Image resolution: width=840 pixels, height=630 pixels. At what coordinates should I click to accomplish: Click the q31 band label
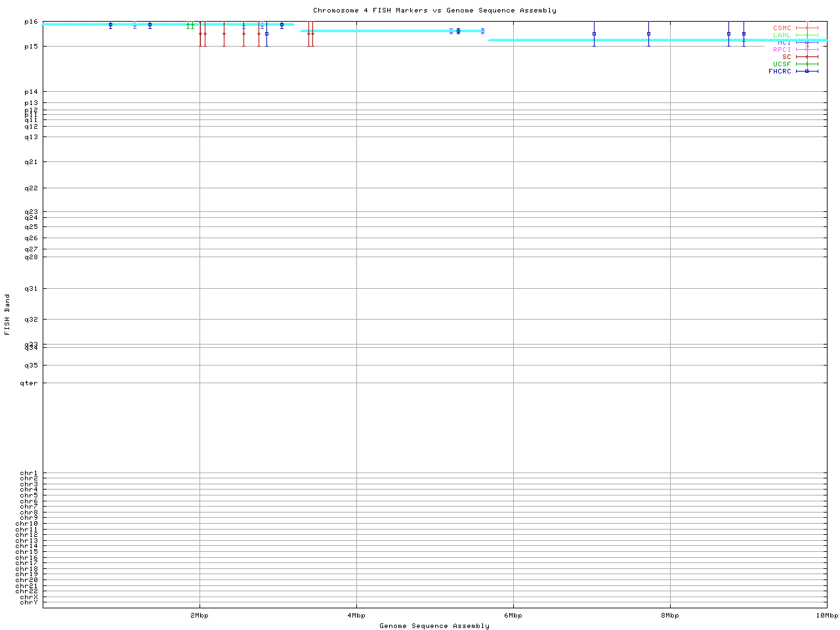tap(31, 289)
